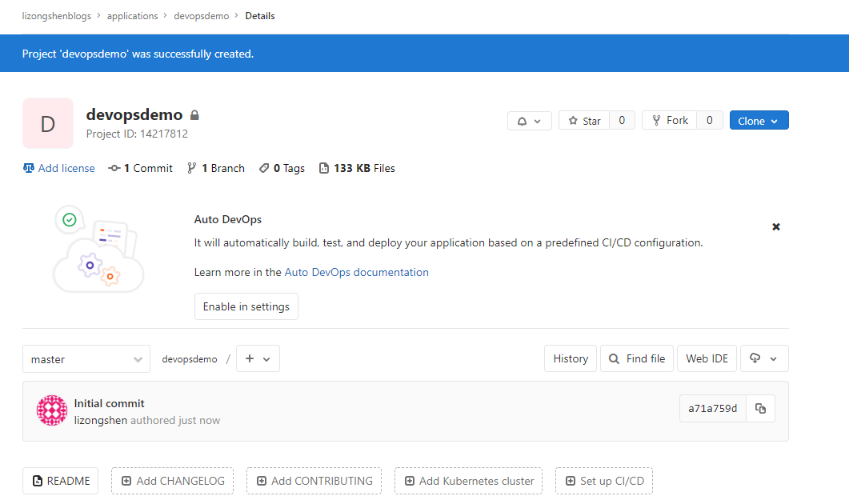Open the README file

point(61,481)
